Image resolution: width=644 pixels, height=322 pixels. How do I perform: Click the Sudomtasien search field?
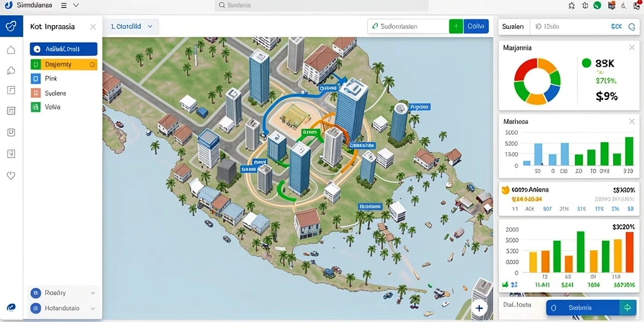(408, 26)
